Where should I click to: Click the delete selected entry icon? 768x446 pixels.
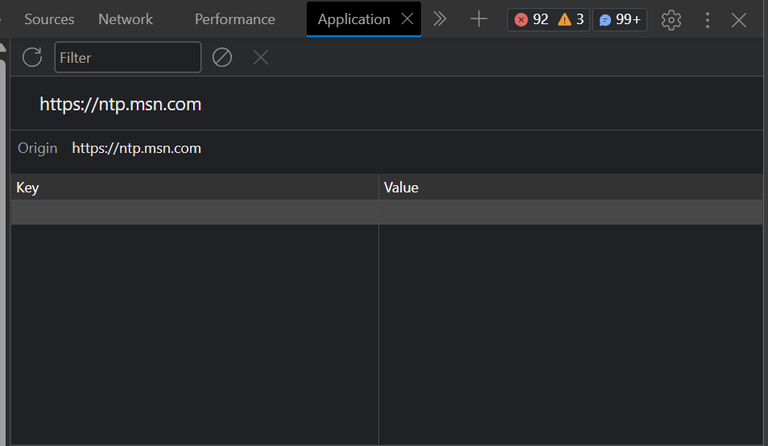pyautogui.click(x=261, y=57)
